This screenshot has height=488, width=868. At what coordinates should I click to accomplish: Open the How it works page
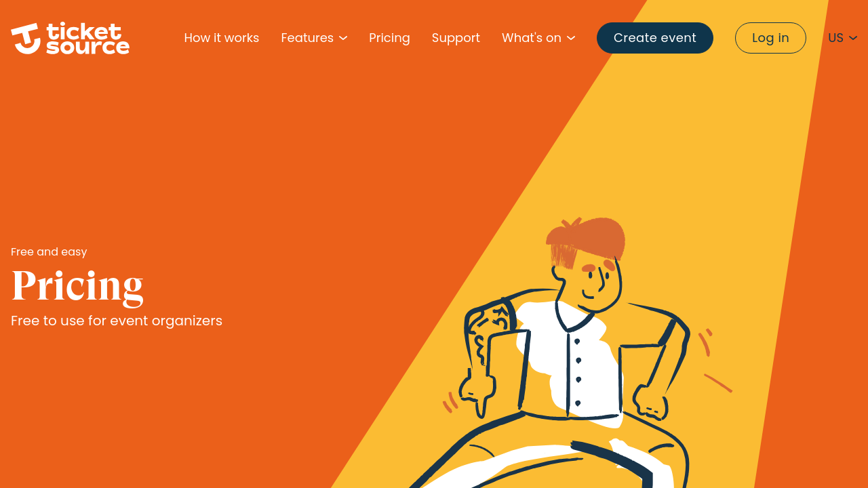222,38
